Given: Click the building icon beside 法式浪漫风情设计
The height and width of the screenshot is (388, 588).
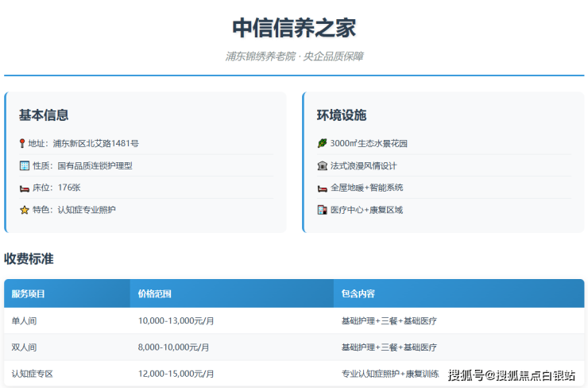Looking at the screenshot, I should click(322, 166).
